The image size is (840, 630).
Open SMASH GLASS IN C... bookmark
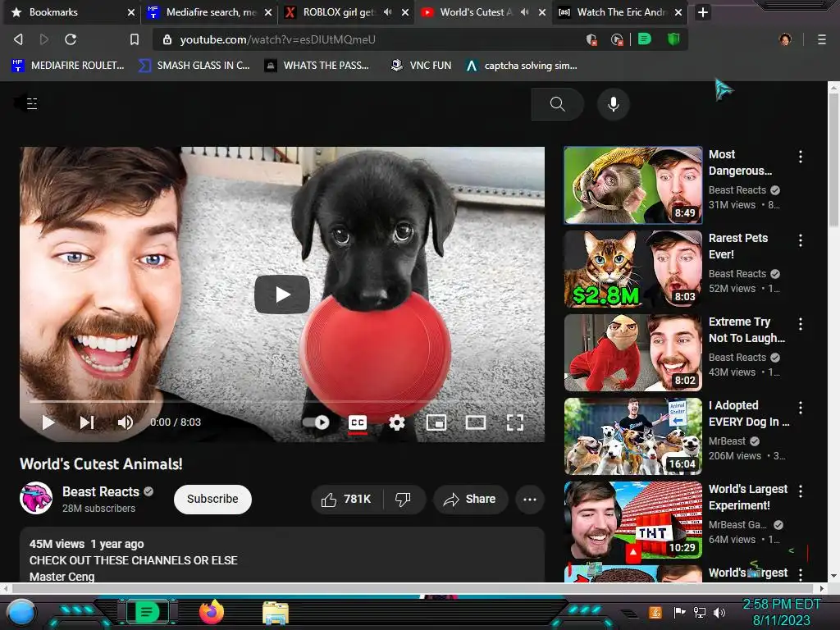(x=194, y=66)
